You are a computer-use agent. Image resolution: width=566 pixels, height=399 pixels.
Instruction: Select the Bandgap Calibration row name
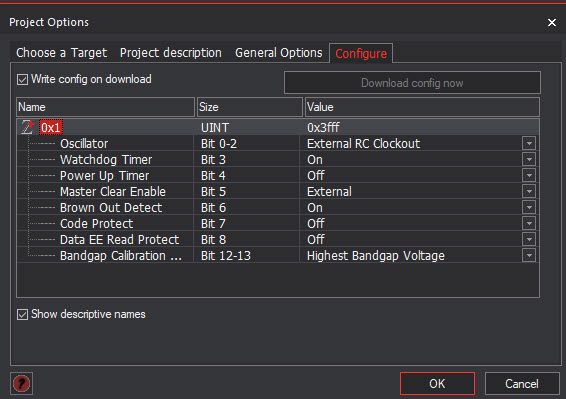click(x=121, y=256)
